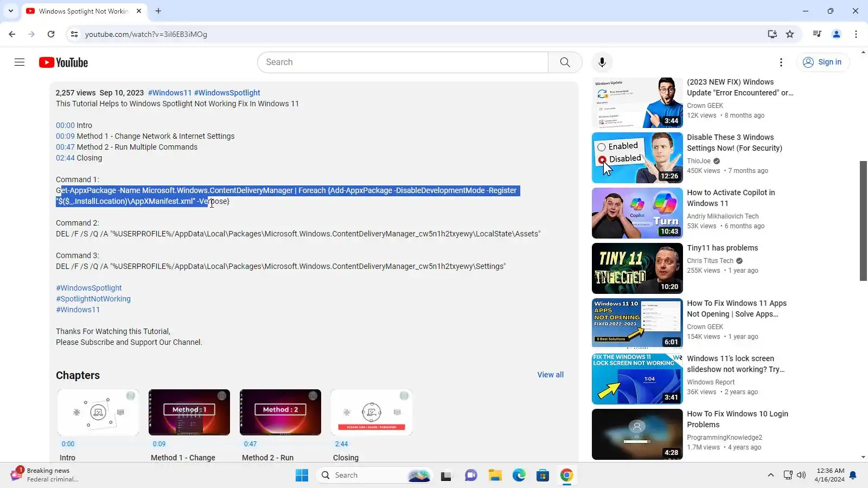
Task: Open the YouTube guide hamburger menu
Action: click(20, 62)
